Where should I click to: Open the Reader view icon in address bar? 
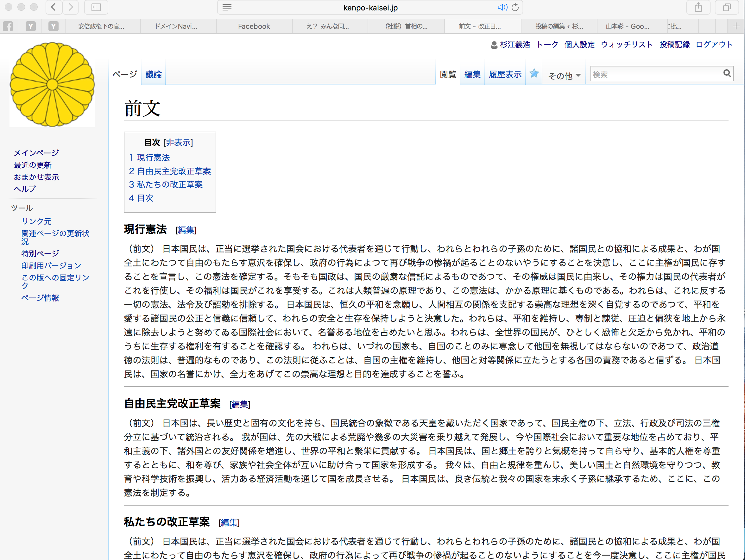pyautogui.click(x=227, y=7)
